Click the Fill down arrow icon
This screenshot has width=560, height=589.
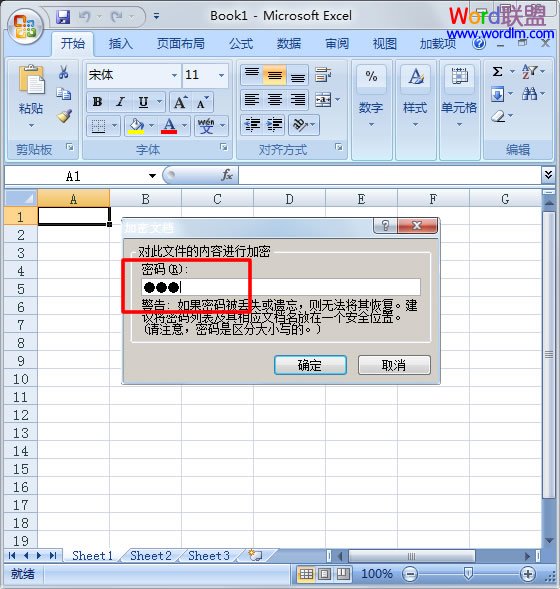point(497,94)
